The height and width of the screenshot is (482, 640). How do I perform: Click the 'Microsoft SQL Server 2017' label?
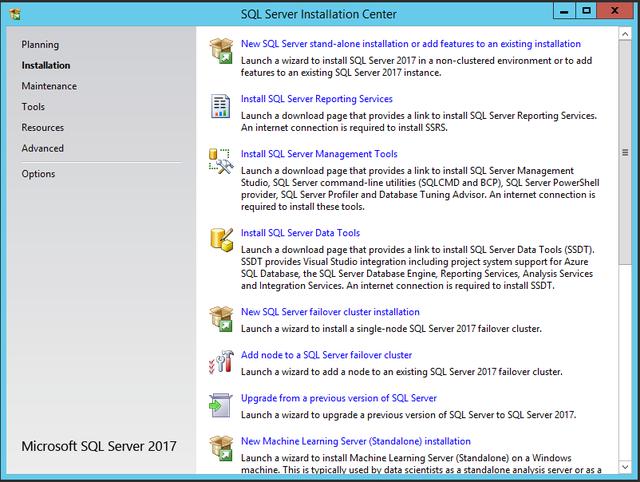tap(99, 446)
